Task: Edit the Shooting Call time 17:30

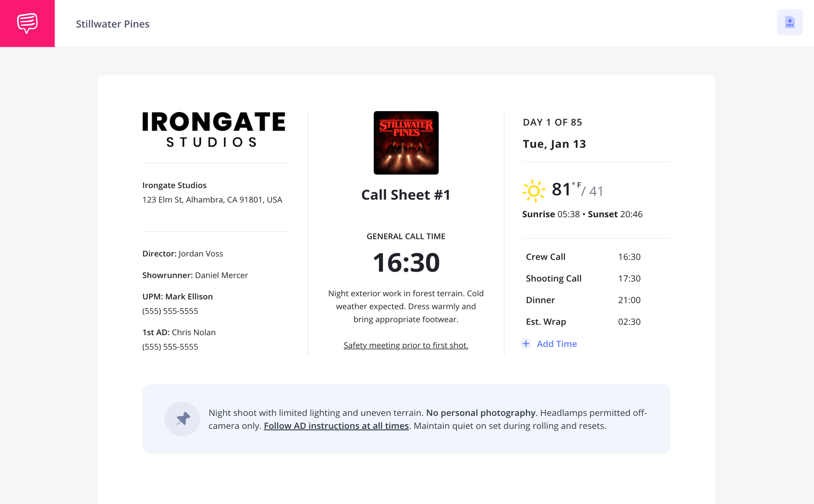Action: click(629, 278)
